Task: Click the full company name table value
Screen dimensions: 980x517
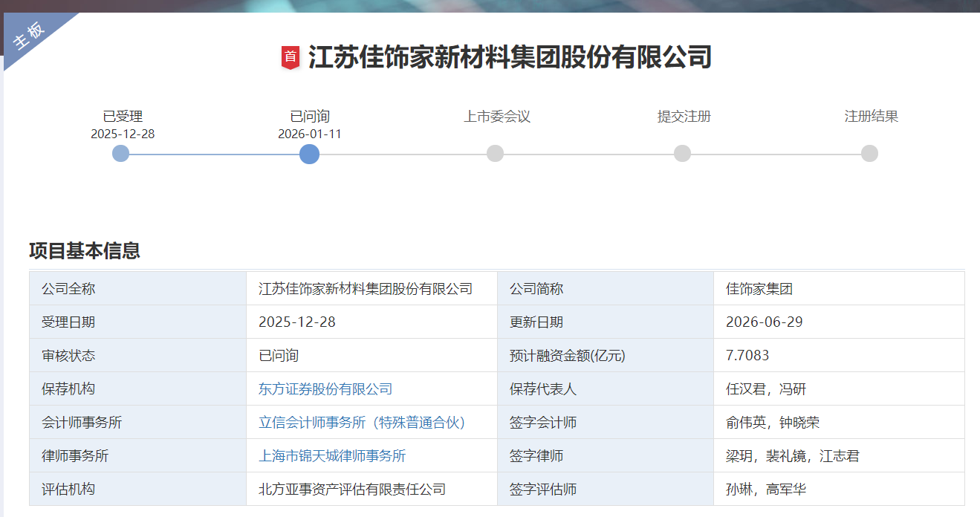Action: click(x=366, y=289)
